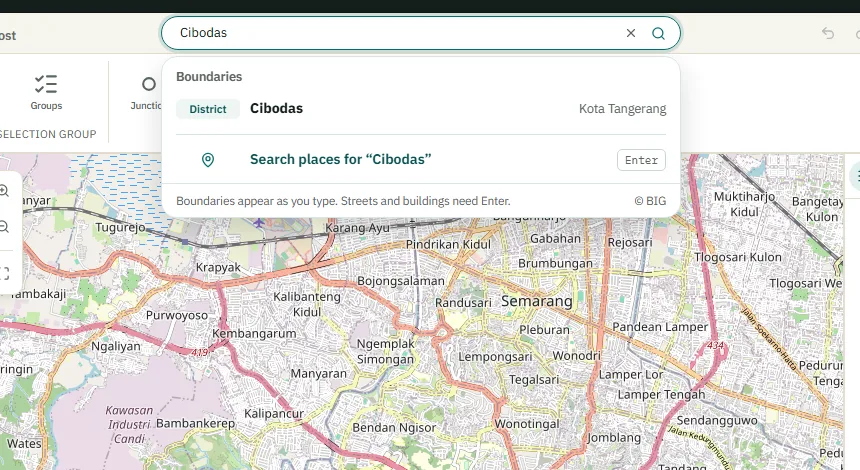This screenshot has height=470, width=860.
Task: Click the Wonotingal map label
Action: coord(527,424)
